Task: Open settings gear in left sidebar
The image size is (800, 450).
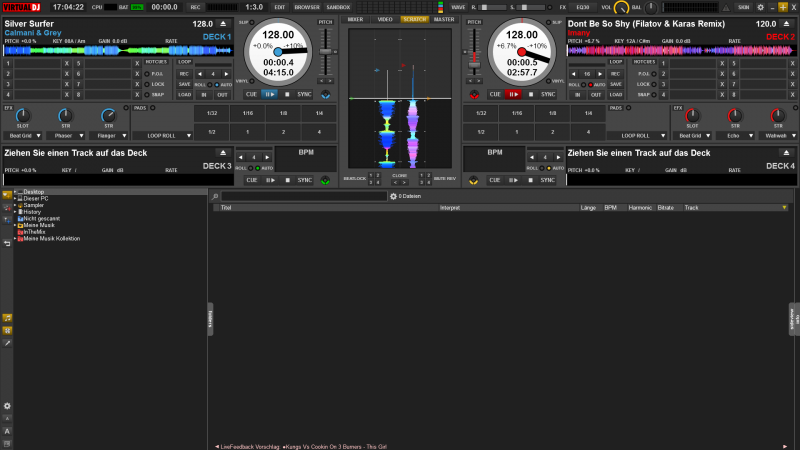Action: 7,406
